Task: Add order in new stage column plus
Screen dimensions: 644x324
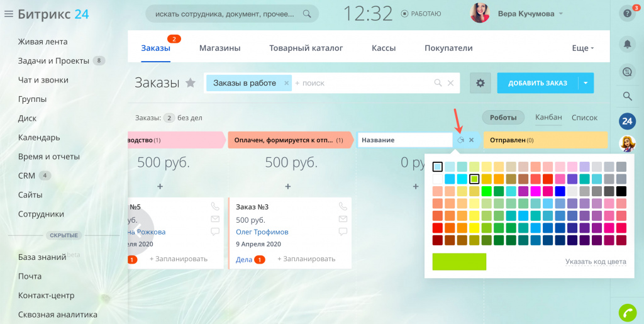Action: pos(416,186)
